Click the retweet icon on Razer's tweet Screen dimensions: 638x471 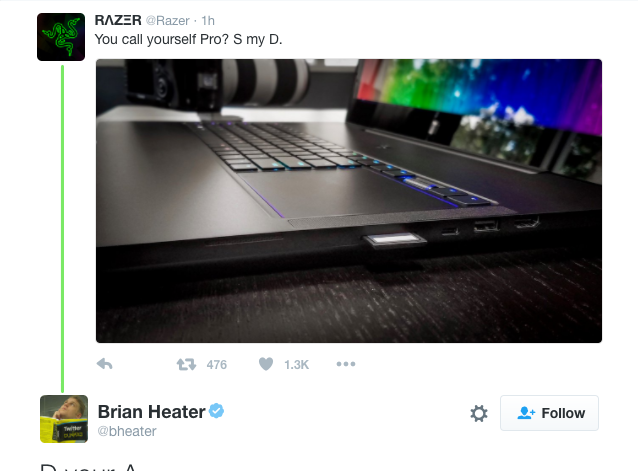point(186,364)
